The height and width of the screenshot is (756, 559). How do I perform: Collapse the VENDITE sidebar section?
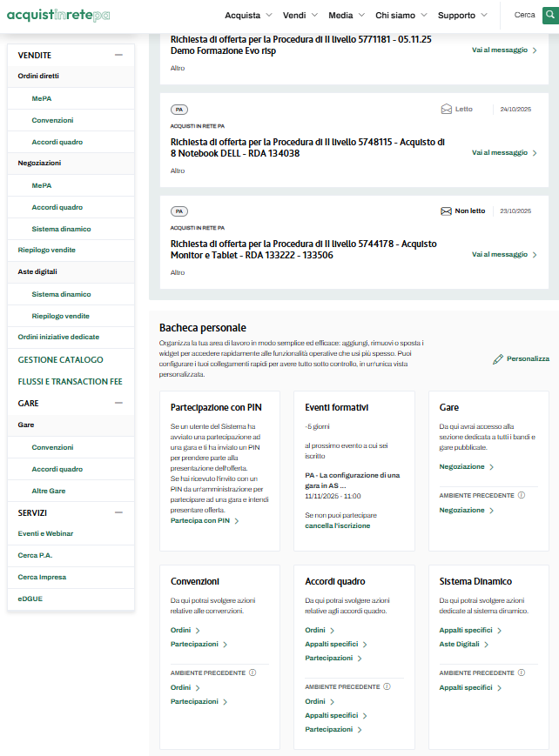(x=118, y=55)
